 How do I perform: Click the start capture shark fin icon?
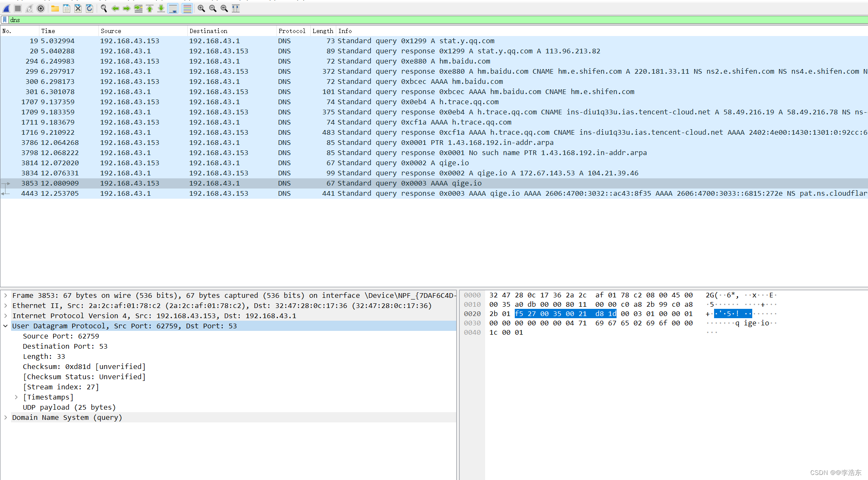(6, 8)
